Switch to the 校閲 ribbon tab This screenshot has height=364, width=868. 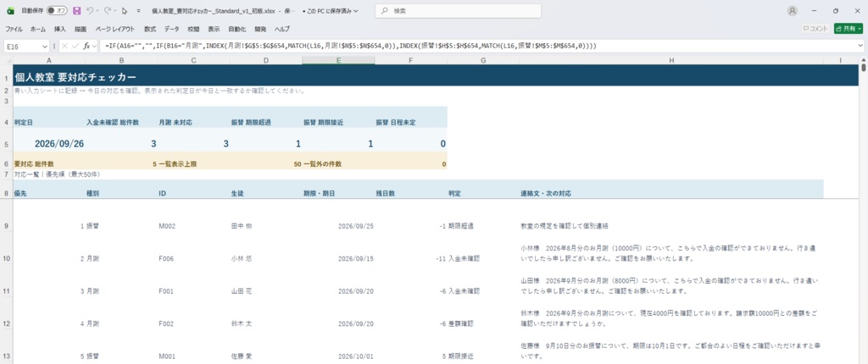(193, 29)
